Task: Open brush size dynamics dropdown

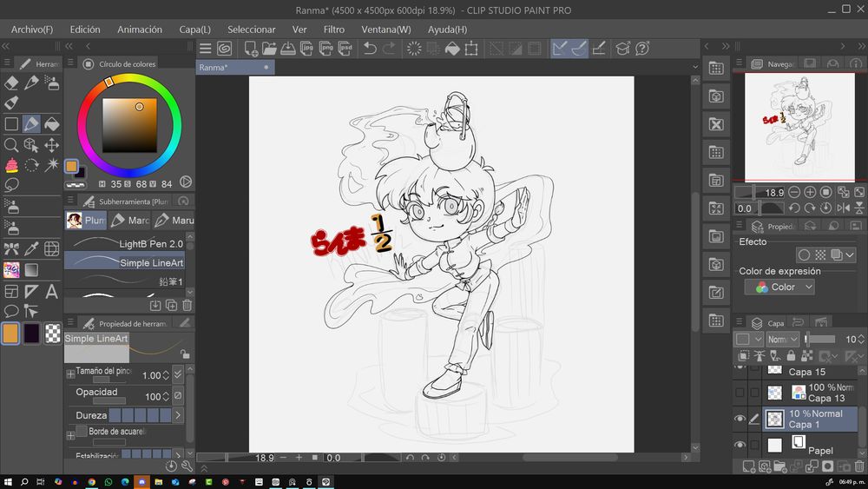Action: (x=178, y=375)
